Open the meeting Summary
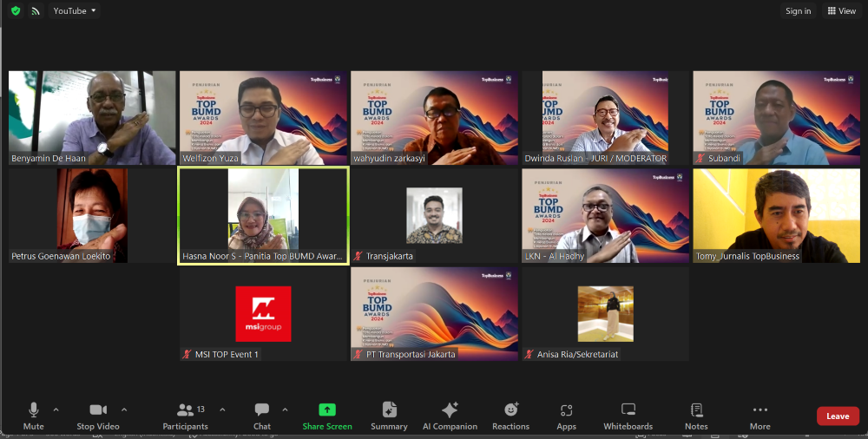 coord(389,416)
